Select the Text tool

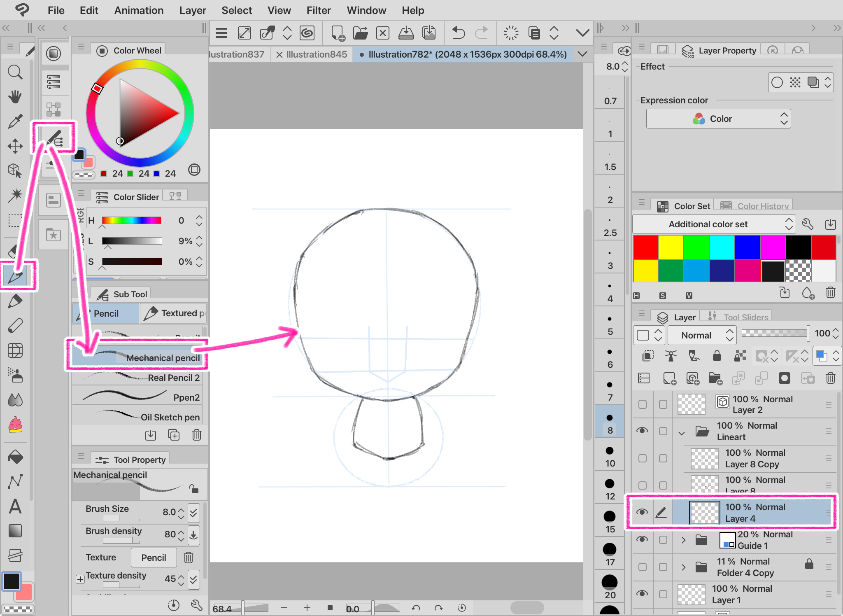(x=15, y=506)
